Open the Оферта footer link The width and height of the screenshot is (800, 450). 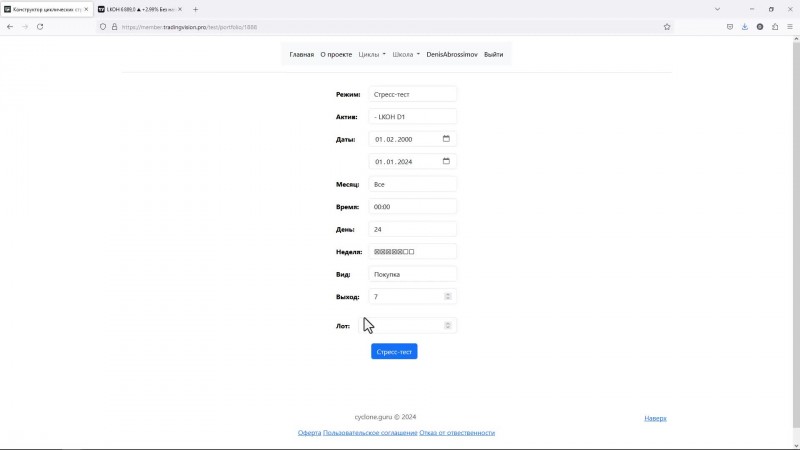click(x=309, y=432)
